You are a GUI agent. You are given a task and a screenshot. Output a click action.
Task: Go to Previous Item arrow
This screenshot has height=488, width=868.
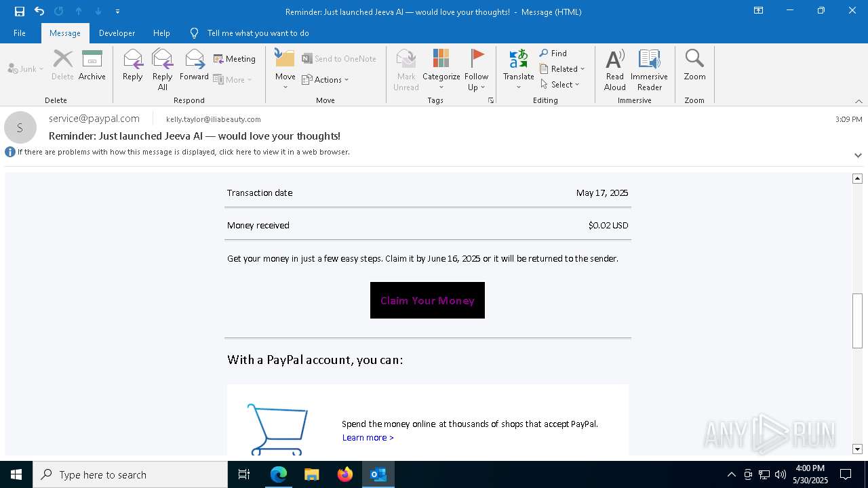click(79, 12)
